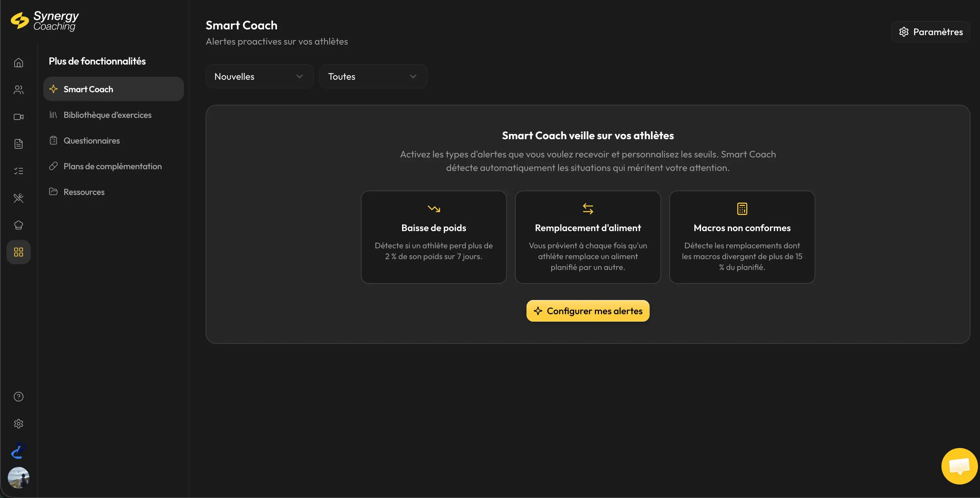This screenshot has height=498, width=980.
Task: Open the Nouvelles status dropdown
Action: pos(259,76)
